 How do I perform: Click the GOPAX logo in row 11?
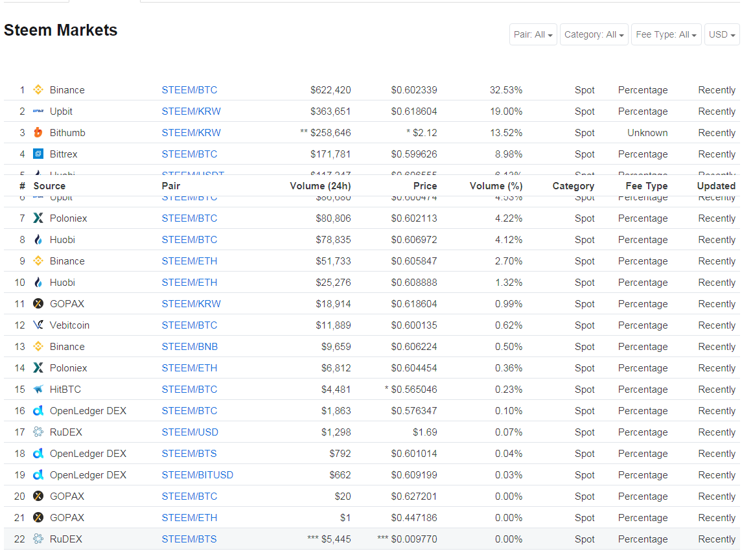pos(38,303)
